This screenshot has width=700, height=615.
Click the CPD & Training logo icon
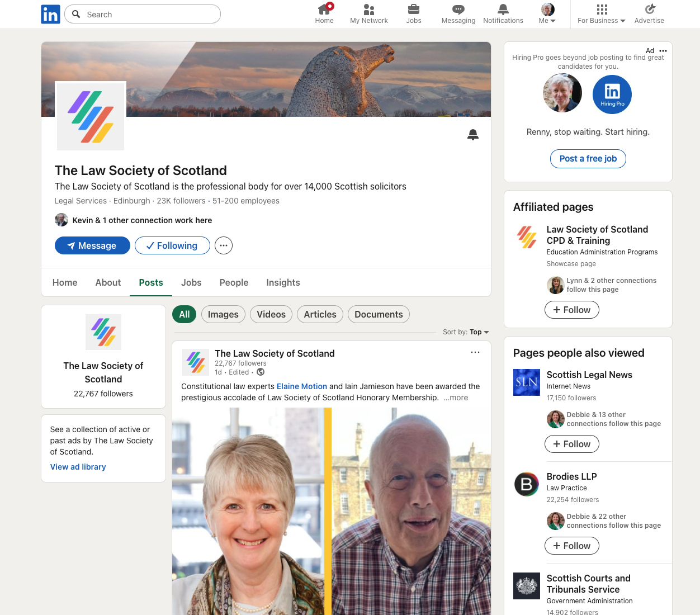(x=527, y=238)
